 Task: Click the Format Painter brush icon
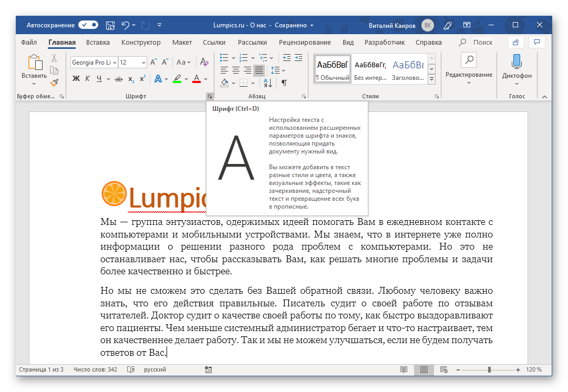coord(54,82)
